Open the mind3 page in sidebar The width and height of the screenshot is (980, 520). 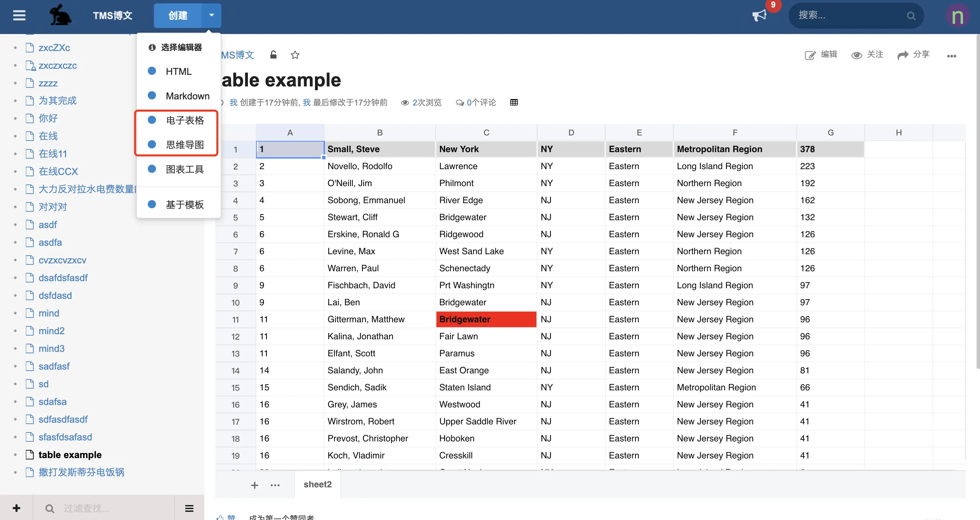click(51, 348)
